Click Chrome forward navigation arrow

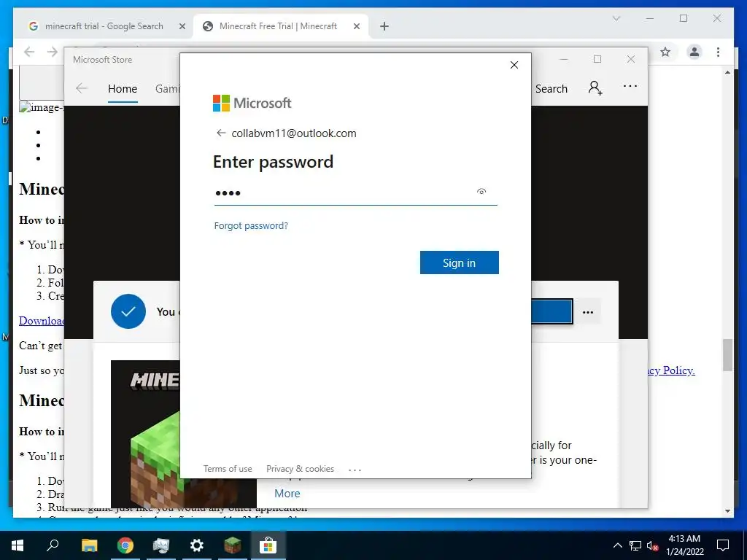coord(52,52)
